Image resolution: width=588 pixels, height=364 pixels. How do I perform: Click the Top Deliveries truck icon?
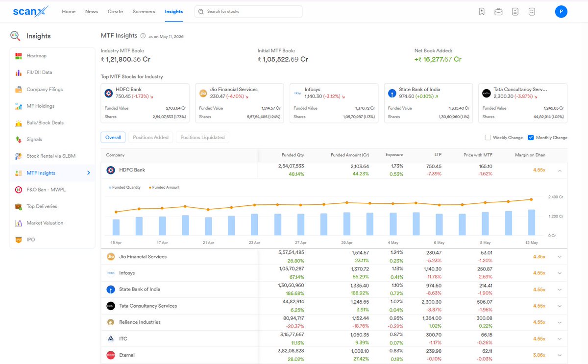(x=19, y=206)
